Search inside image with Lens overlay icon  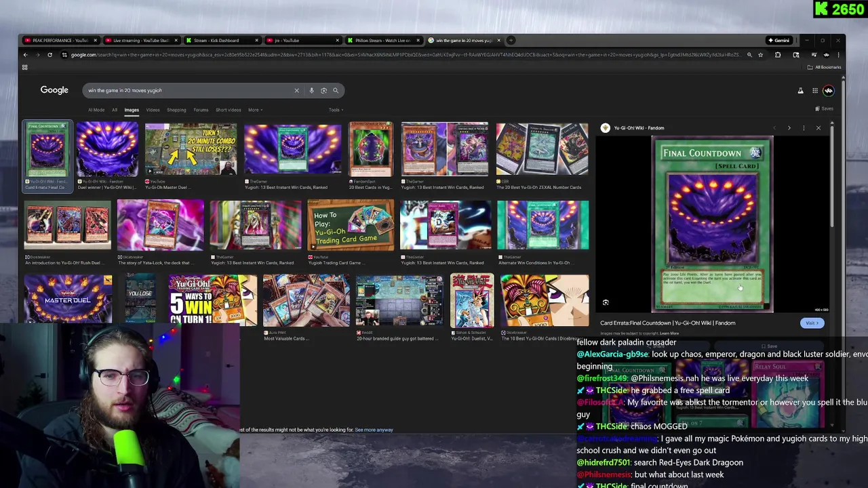click(606, 303)
